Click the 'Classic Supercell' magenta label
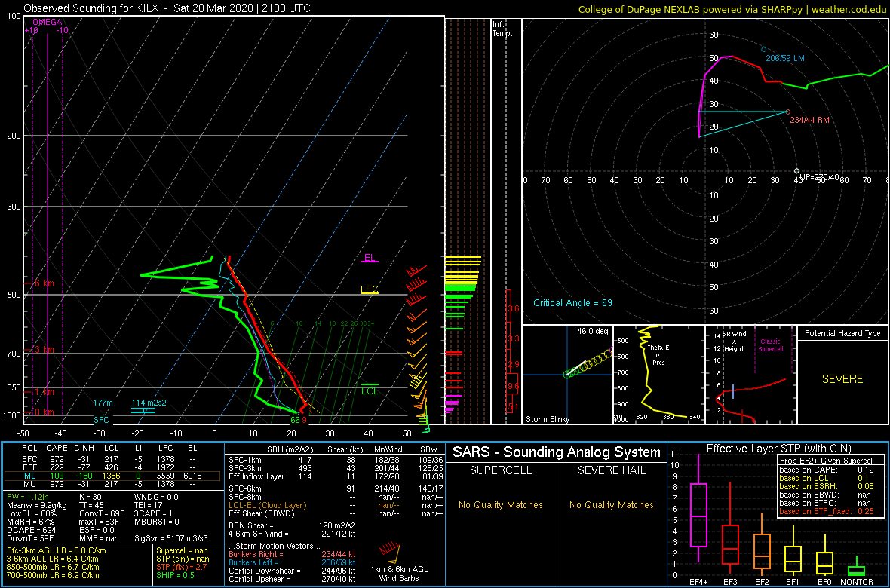 coord(771,346)
